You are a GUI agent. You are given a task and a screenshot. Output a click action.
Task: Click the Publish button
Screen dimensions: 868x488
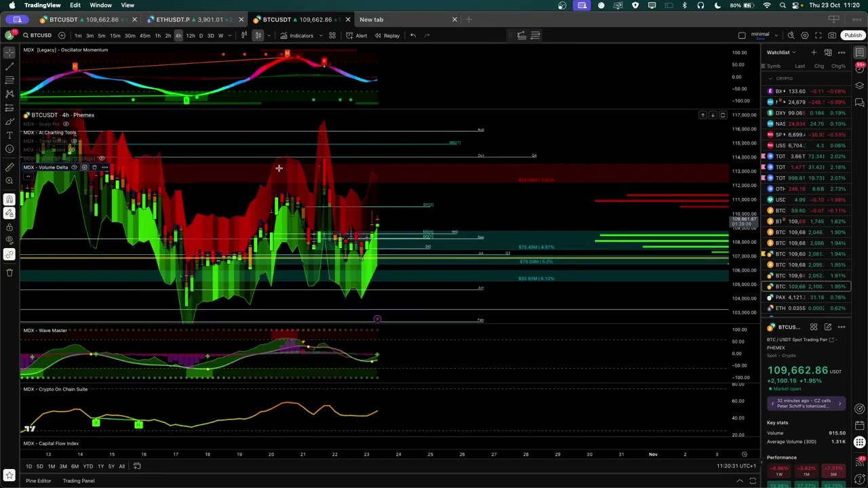(853, 35)
